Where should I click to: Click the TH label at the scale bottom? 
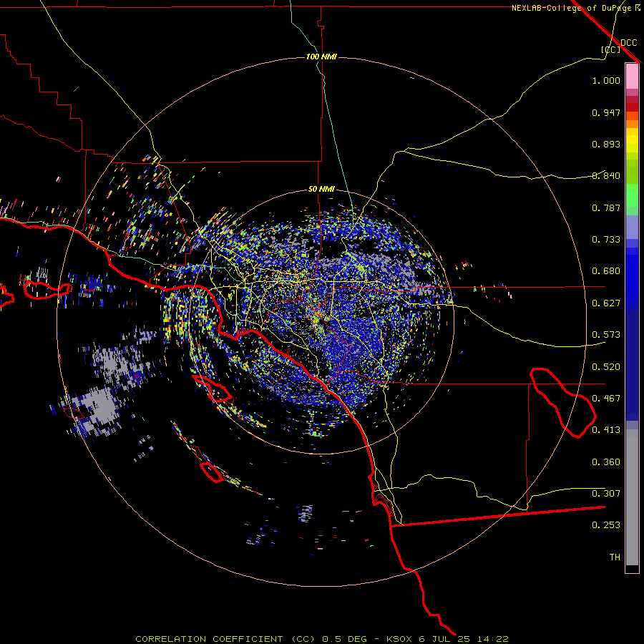coord(615,557)
